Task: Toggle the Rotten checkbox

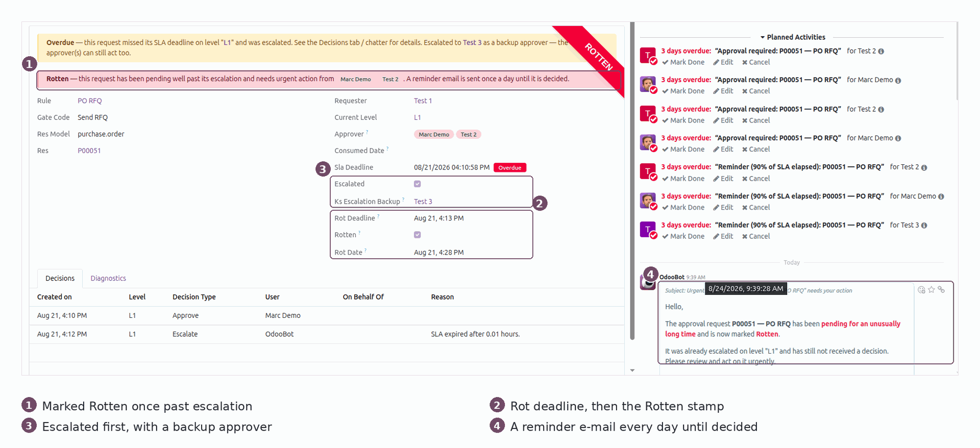Action: (x=418, y=235)
